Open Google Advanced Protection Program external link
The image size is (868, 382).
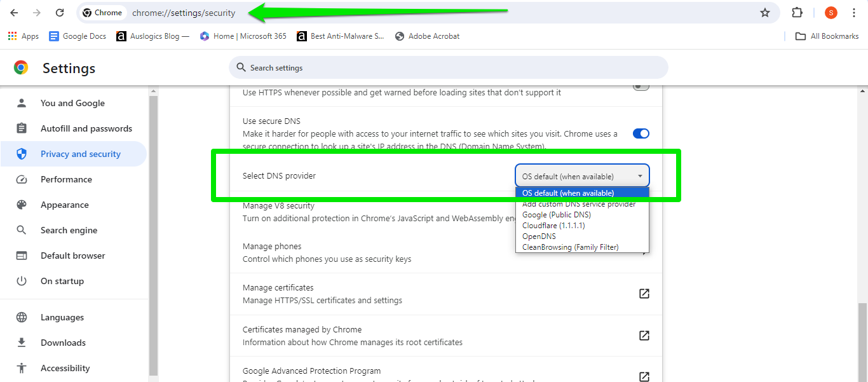644,376
